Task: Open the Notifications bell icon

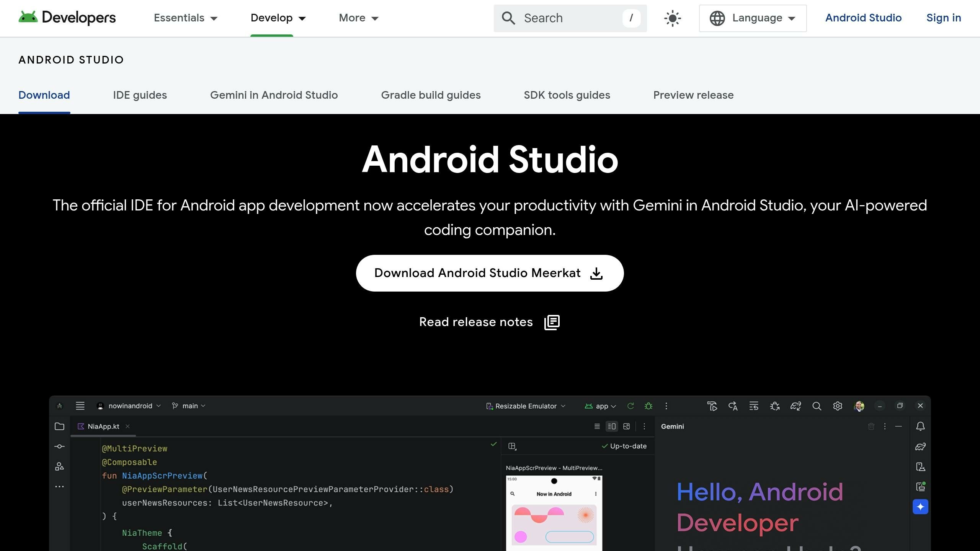Action: 920,426
